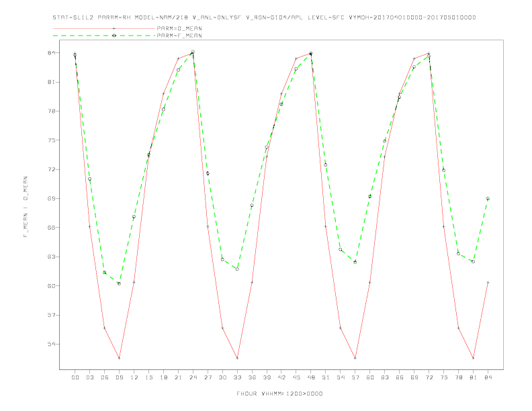The image size is (532, 411).
Task: Click the PARM=O_MEAN legend label
Action: point(179,28)
